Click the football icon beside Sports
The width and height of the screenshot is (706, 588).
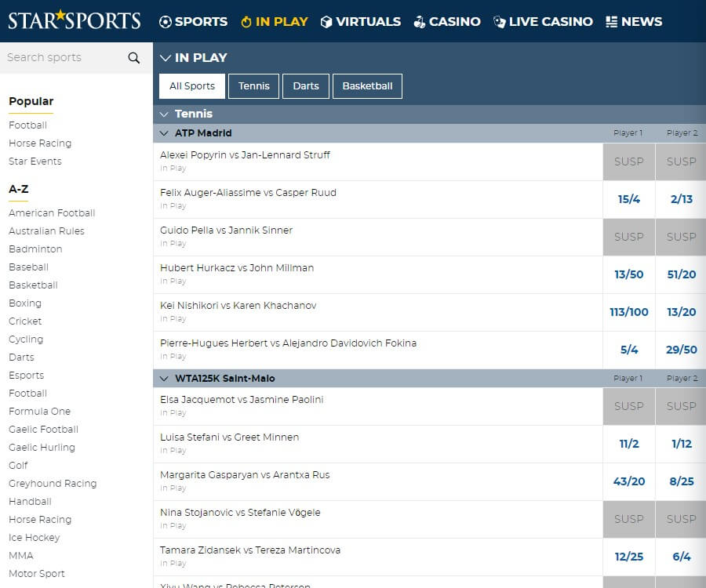166,22
